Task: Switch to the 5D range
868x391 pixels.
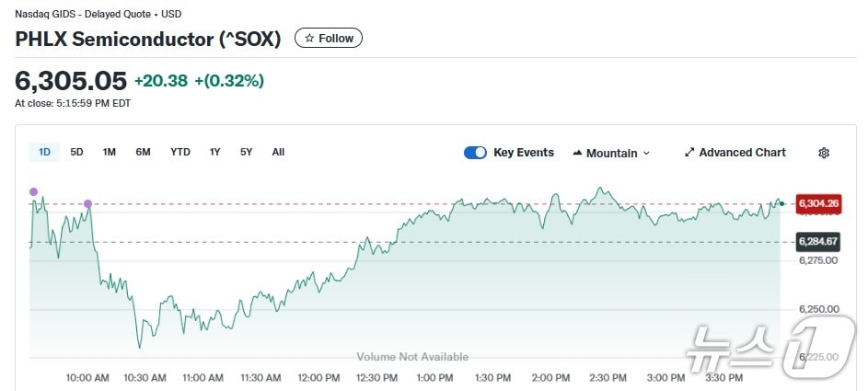Action: (x=77, y=152)
